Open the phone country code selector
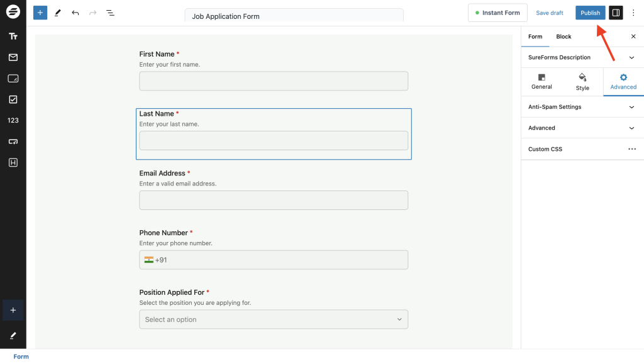 154,260
